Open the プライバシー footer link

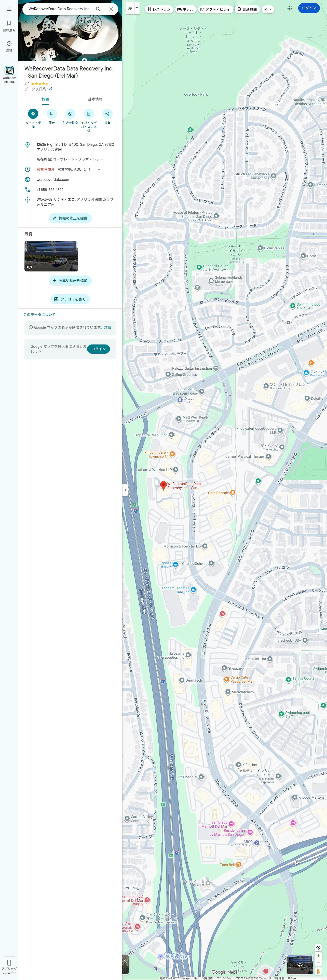tap(224, 978)
